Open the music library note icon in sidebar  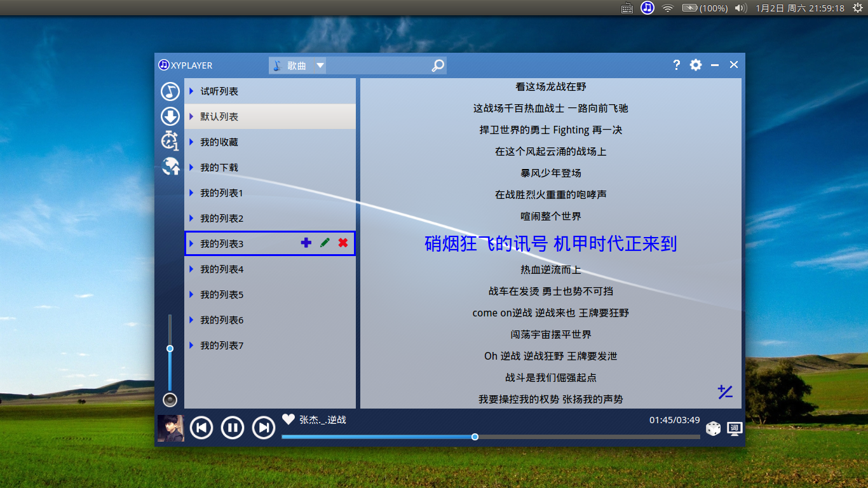[170, 91]
